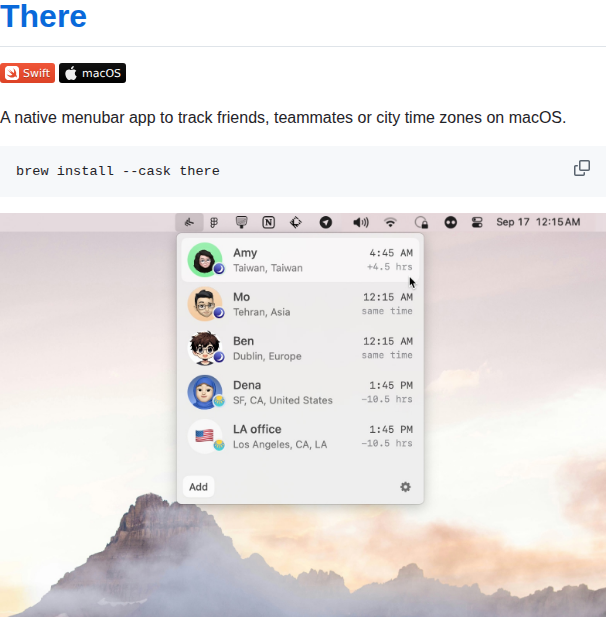The height and width of the screenshot is (618, 606).
Task: Click Amy's avatar
Action: 204,260
